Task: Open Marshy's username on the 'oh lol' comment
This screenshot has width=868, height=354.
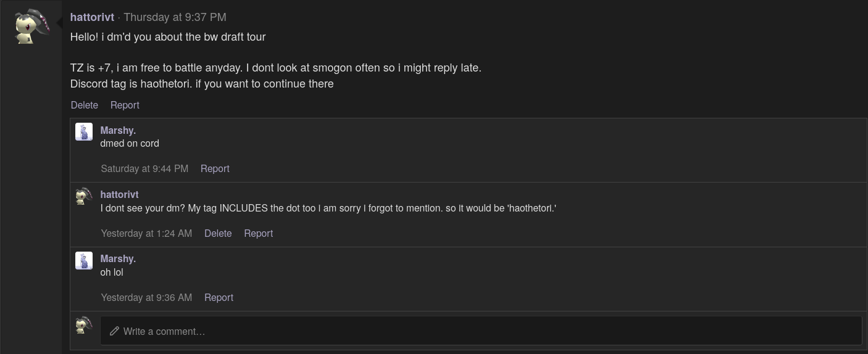Action: pyautogui.click(x=118, y=258)
